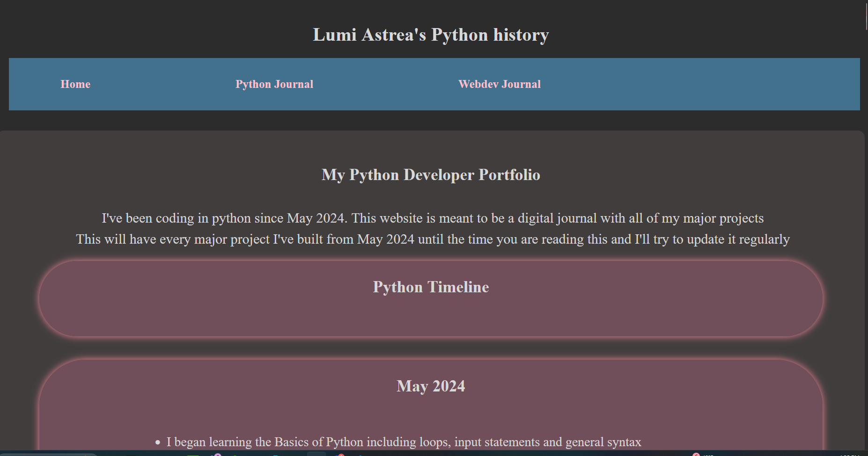Click the sentence starting "This will have"
868x456 pixels.
tap(432, 239)
